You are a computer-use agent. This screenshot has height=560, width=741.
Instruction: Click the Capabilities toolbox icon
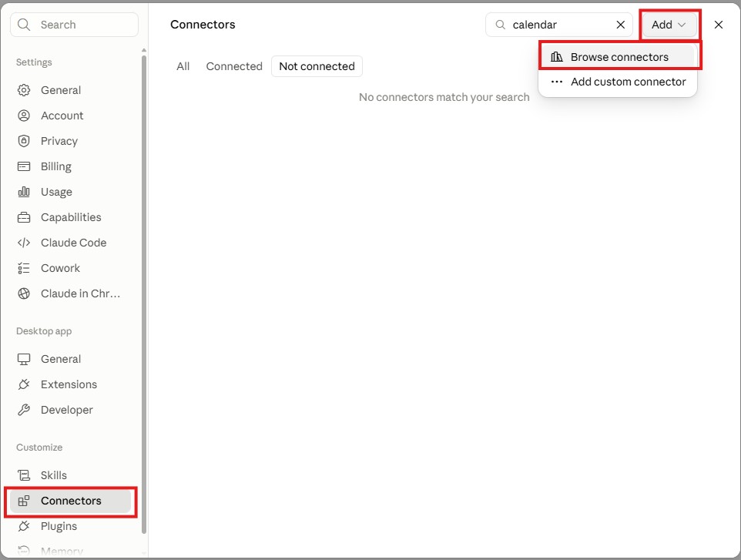point(24,217)
